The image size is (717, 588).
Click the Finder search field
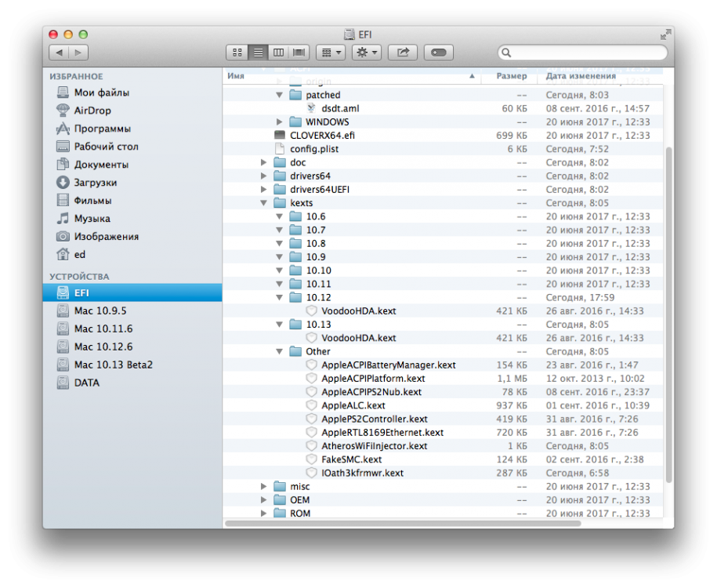582,53
